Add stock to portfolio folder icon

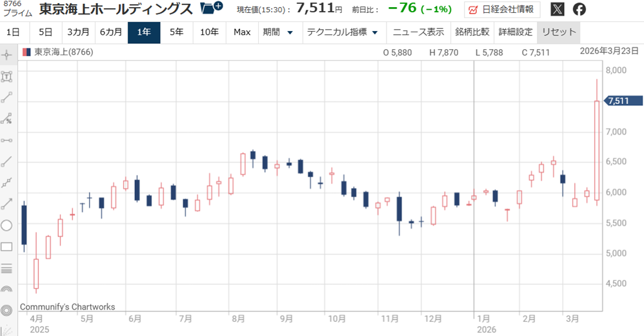211,9
